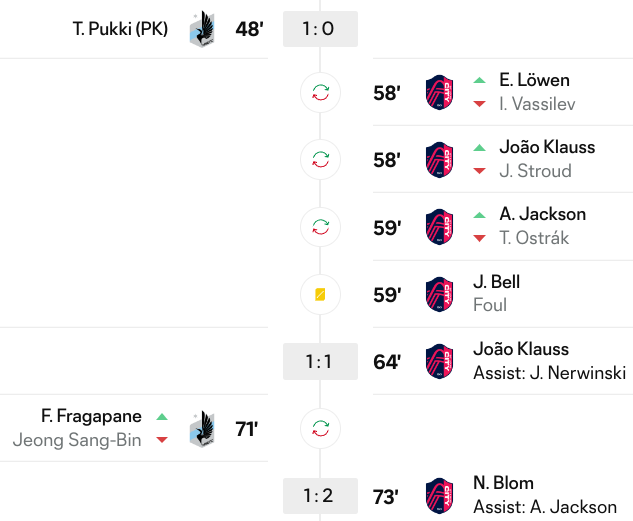Click Assist: J. Nerwinski text
633x521 pixels.
tap(549, 373)
